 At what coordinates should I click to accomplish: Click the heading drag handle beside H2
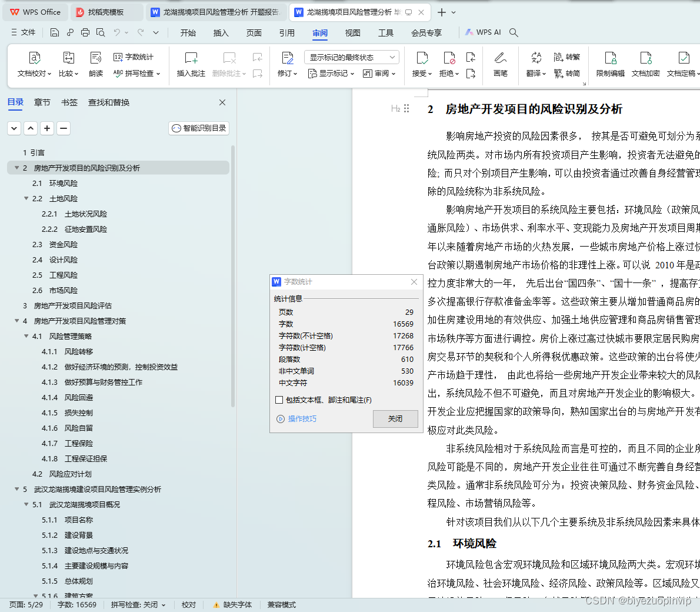tap(406, 108)
